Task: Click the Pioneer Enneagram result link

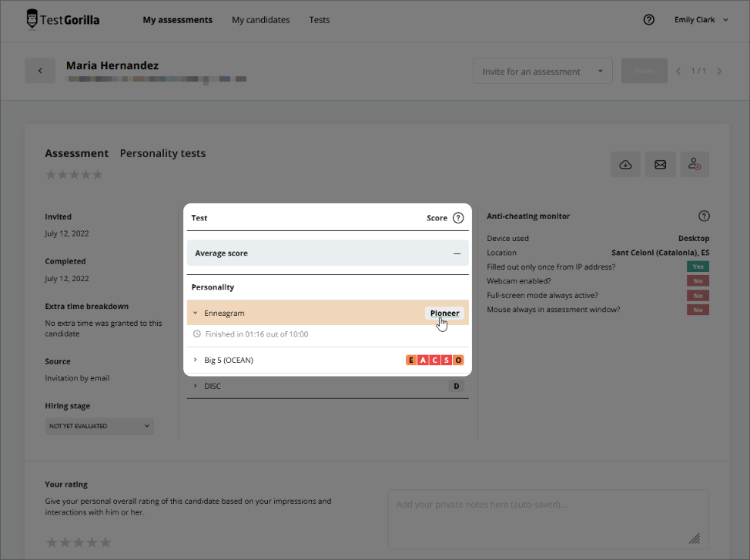Action: coord(444,313)
